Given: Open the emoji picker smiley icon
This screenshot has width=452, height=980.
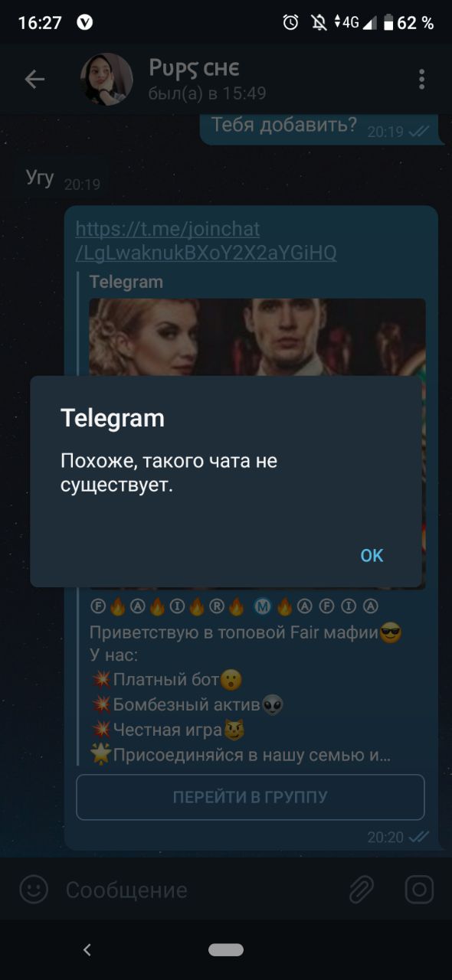Looking at the screenshot, I should [34, 890].
